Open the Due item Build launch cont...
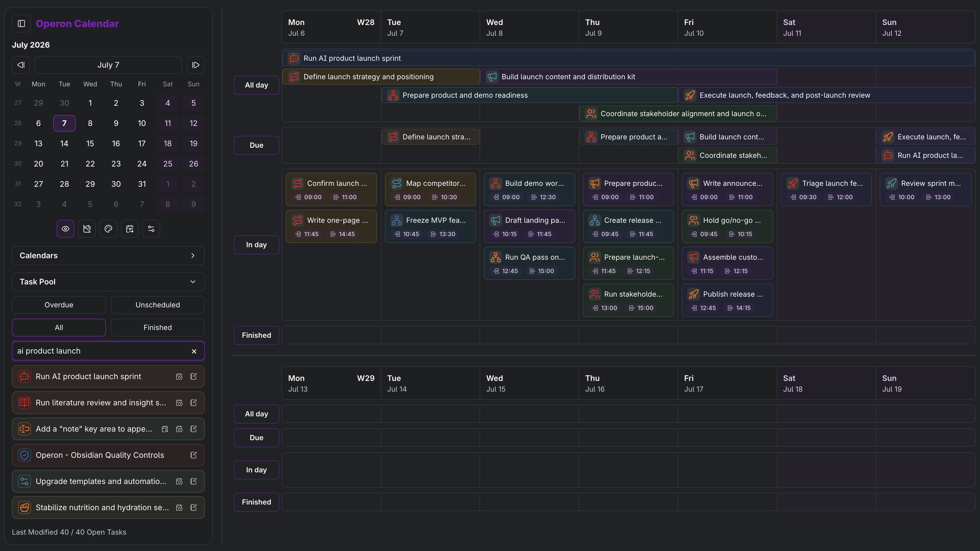Viewport: 980px width, 551px height. (x=727, y=137)
